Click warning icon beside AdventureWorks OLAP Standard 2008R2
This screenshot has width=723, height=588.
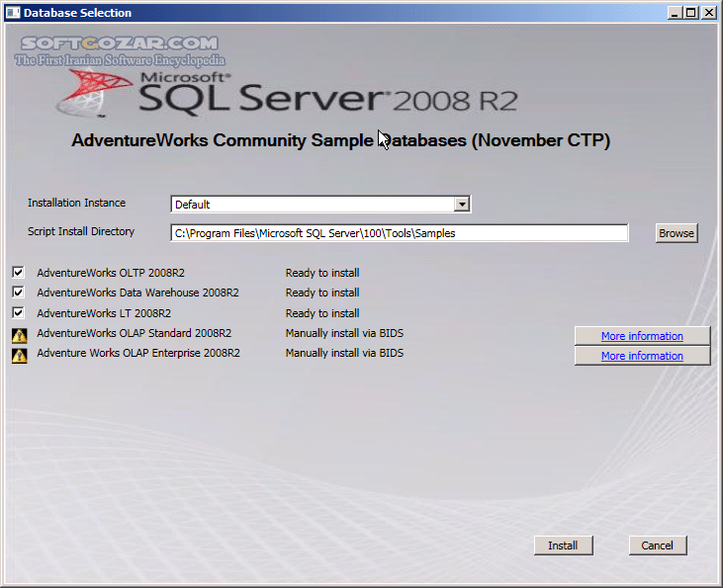click(19, 335)
